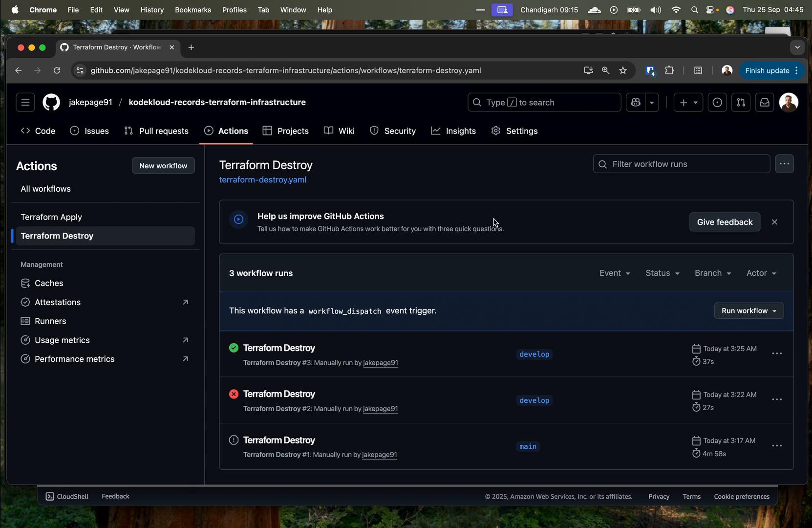Open the Chrome side panel icon
The height and width of the screenshot is (528, 812).
pyautogui.click(x=698, y=70)
